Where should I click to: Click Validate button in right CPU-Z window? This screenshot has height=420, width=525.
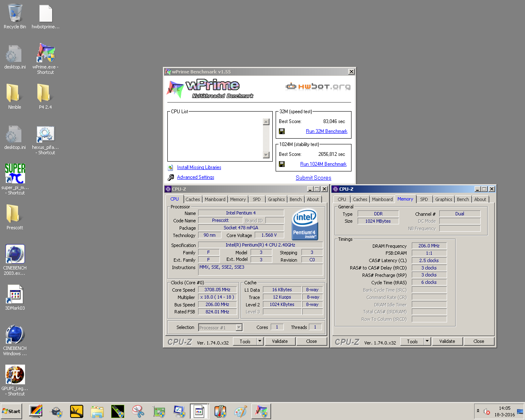click(447, 341)
